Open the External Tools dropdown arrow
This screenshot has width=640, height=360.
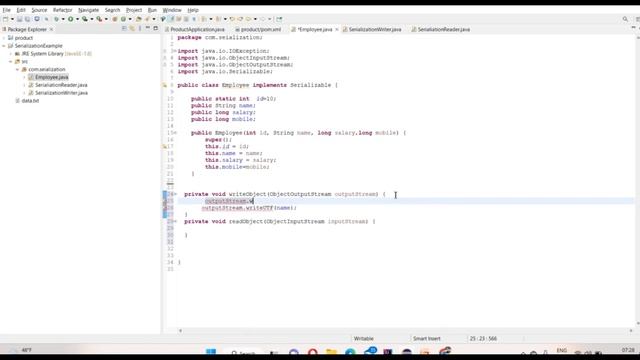[106, 19]
